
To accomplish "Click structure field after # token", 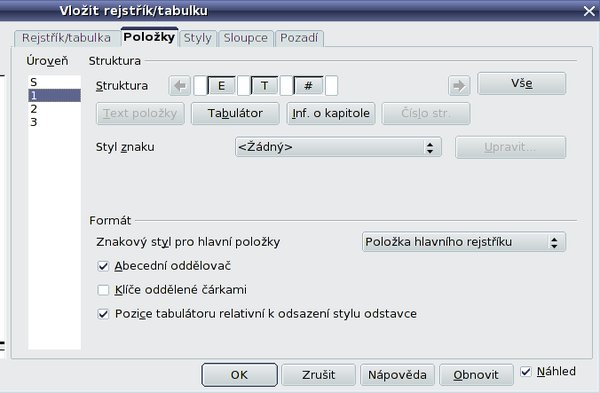I will (x=331, y=86).
